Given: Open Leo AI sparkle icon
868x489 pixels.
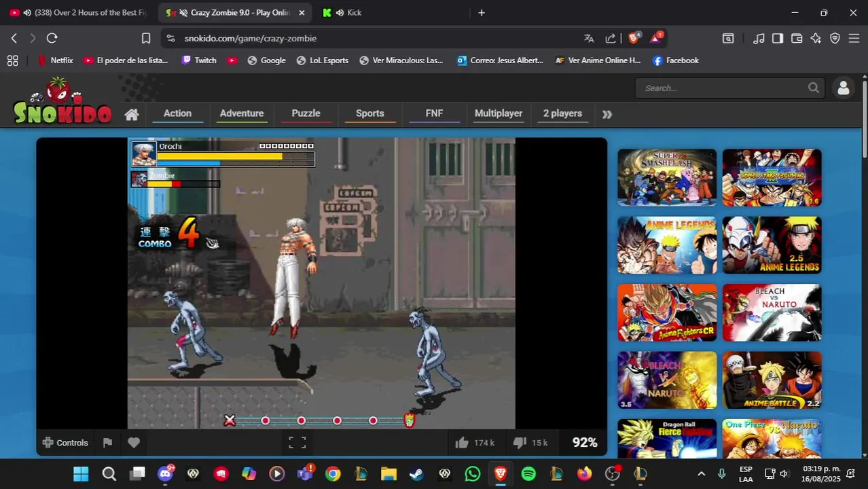Looking at the screenshot, I should click(x=816, y=39).
